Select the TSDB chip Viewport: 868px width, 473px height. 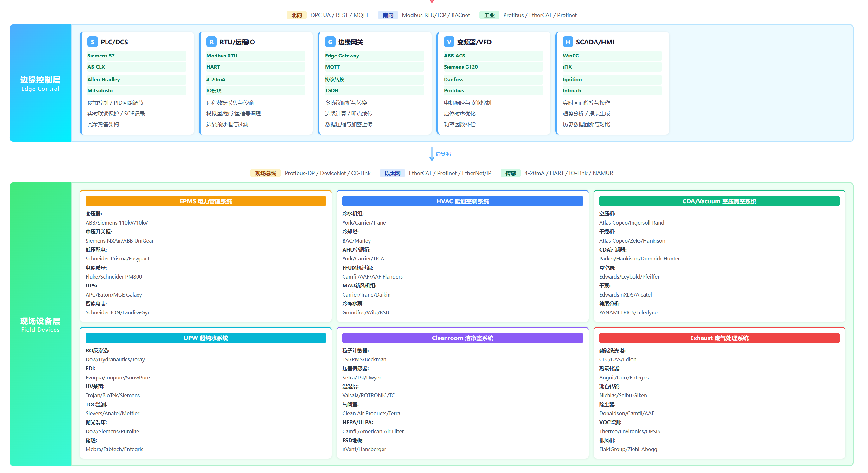[x=374, y=90]
